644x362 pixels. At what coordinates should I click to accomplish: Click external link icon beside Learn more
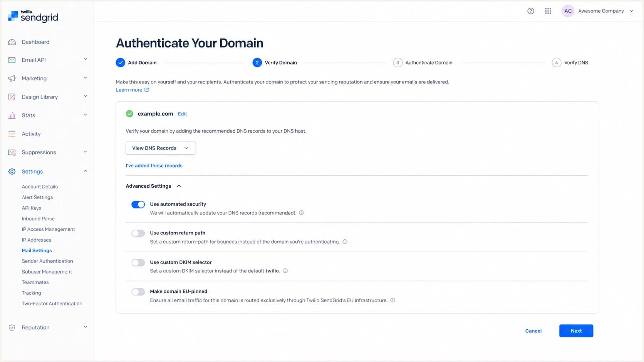point(147,90)
